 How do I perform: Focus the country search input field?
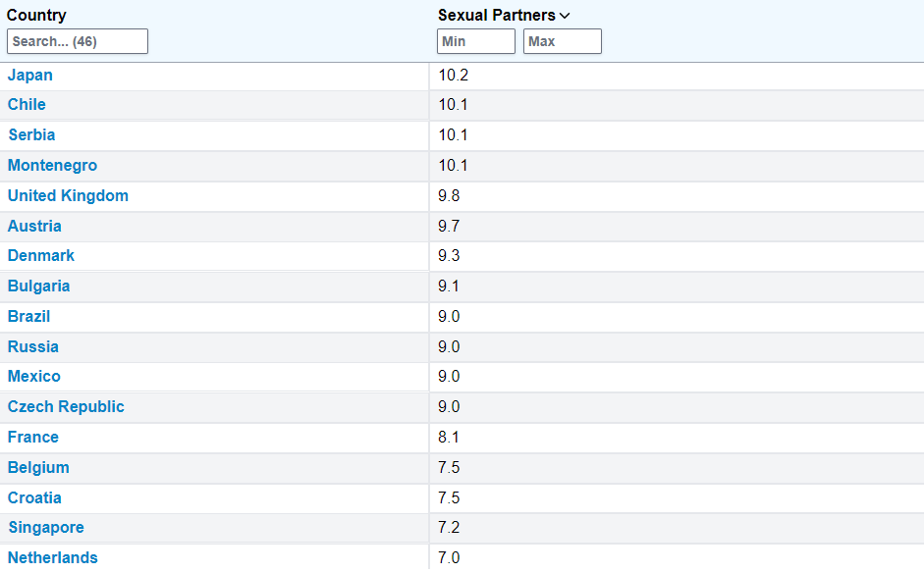(78, 41)
